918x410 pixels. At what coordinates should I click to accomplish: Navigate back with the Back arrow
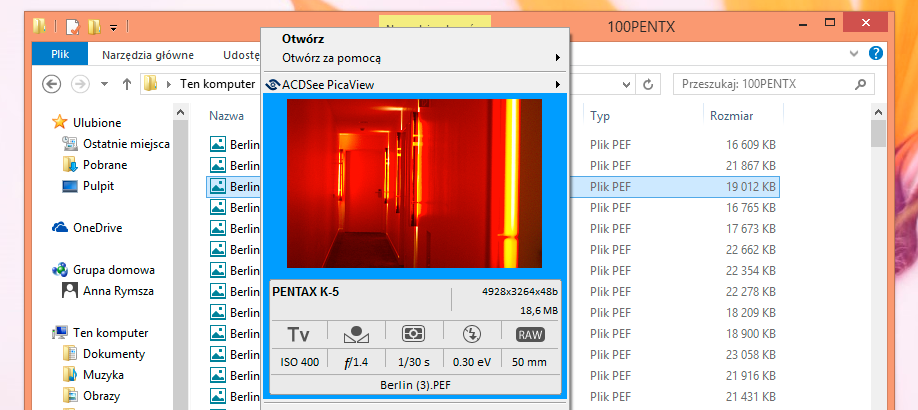[52, 84]
